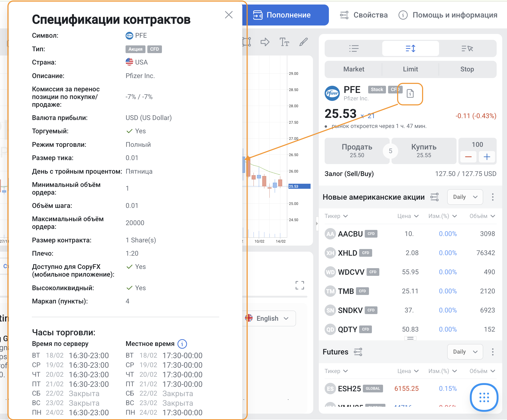507x420 pixels.
Task: Open filter settings for Futures list
Action: (358, 352)
